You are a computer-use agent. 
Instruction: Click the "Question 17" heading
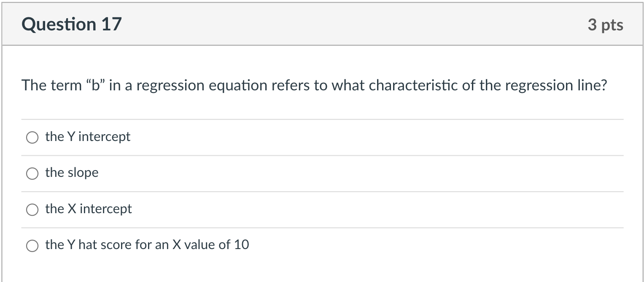pos(71,24)
